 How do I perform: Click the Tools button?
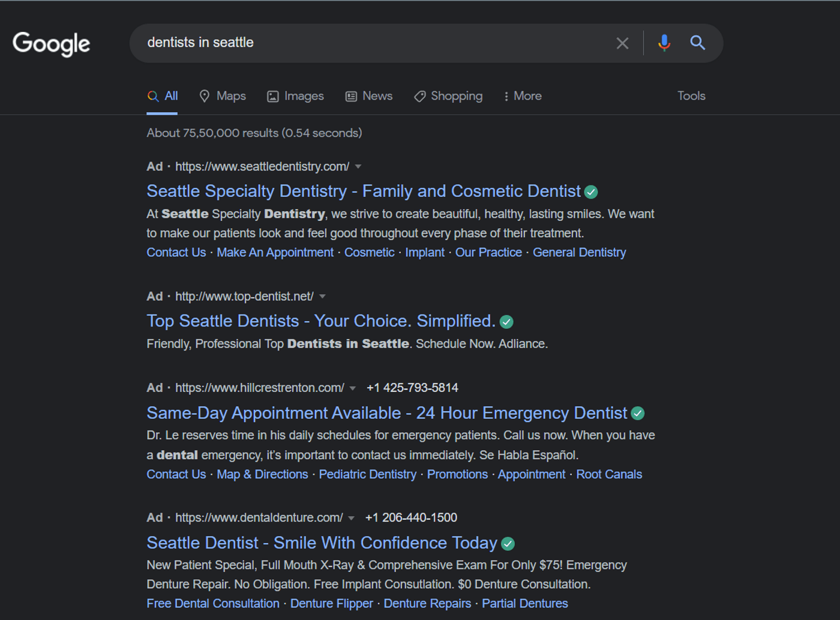(691, 96)
